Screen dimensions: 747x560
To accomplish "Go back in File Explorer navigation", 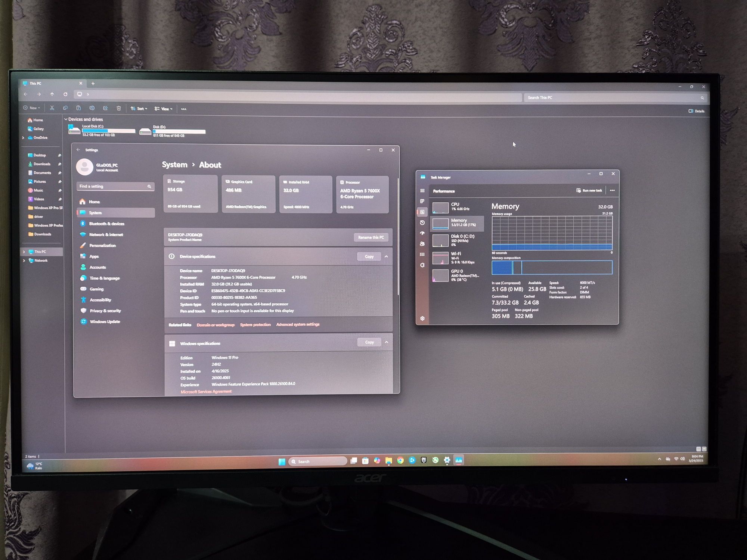I will coord(25,94).
